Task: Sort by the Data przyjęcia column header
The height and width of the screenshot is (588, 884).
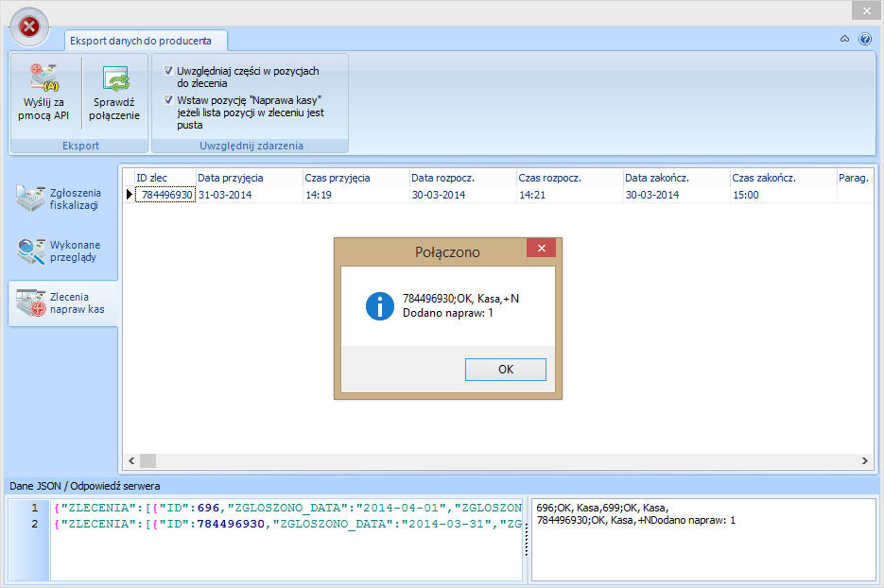Action: (248, 178)
